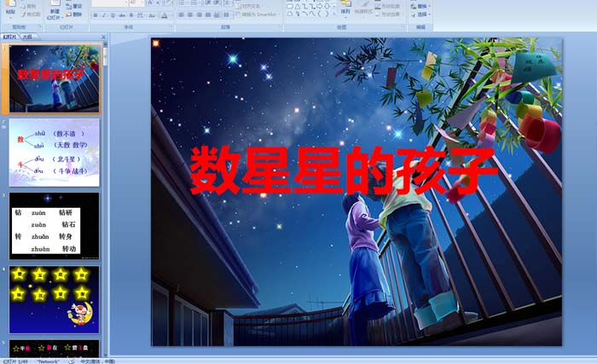Open the font size dropdown
Viewport: 597px width, 364px height.
[142, 3]
